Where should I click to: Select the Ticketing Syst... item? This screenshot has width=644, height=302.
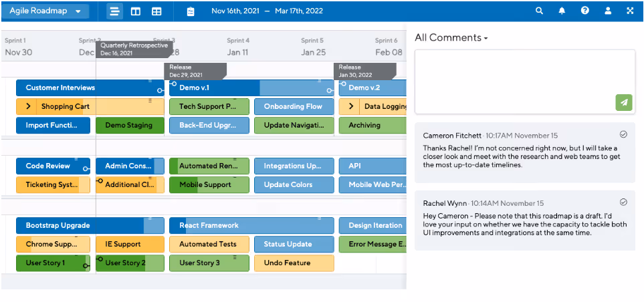click(53, 184)
